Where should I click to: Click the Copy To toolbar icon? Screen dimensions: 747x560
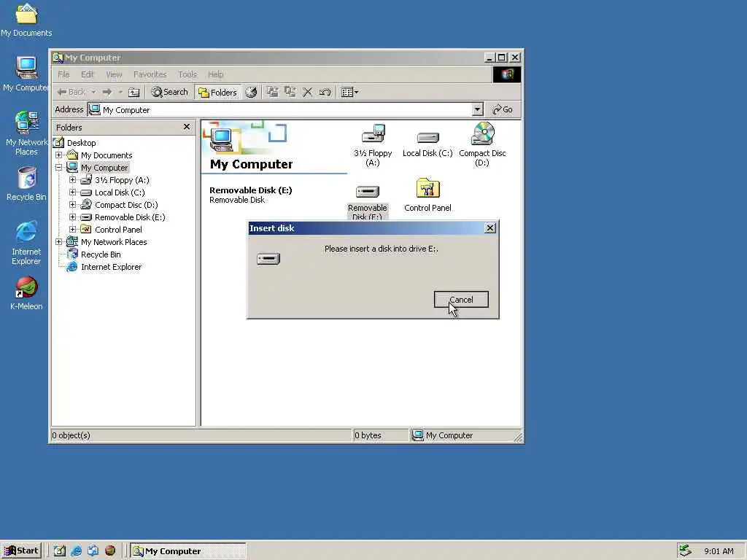pos(290,92)
